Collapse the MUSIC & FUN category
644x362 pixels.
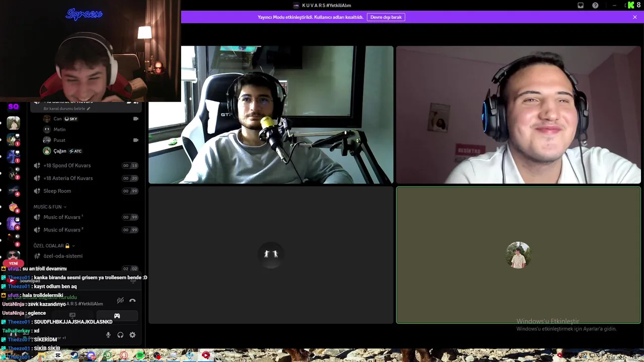pyautogui.click(x=50, y=207)
